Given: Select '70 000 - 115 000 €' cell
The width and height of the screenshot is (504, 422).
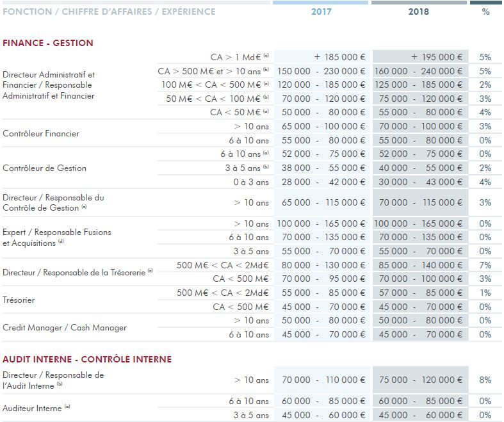Looking at the screenshot, I should click(x=421, y=202).
